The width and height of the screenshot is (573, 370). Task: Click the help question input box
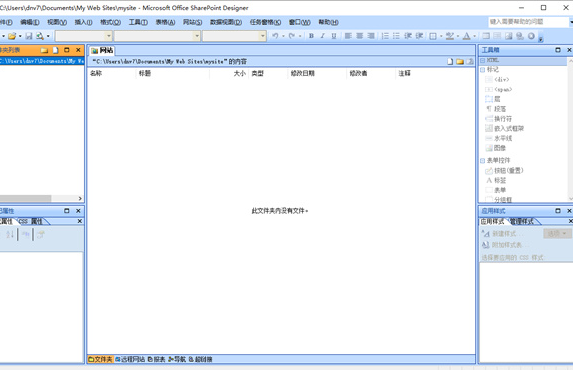(528, 22)
